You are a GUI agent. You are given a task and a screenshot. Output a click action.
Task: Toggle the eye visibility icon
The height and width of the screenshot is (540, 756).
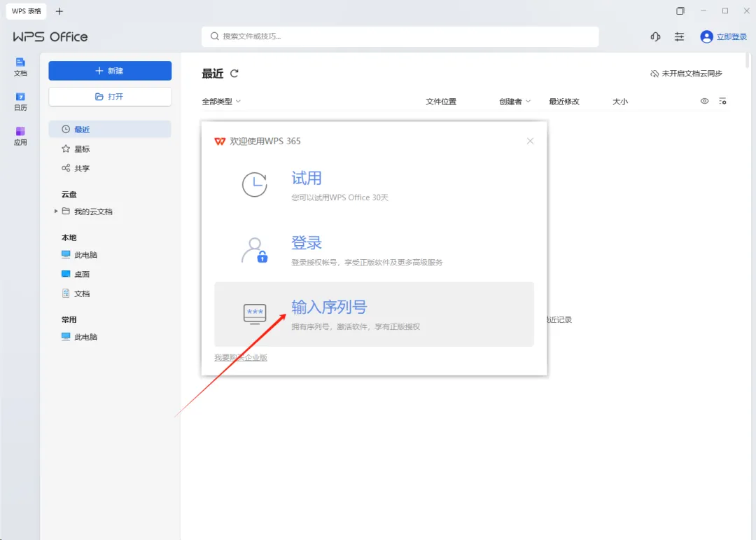tap(704, 101)
